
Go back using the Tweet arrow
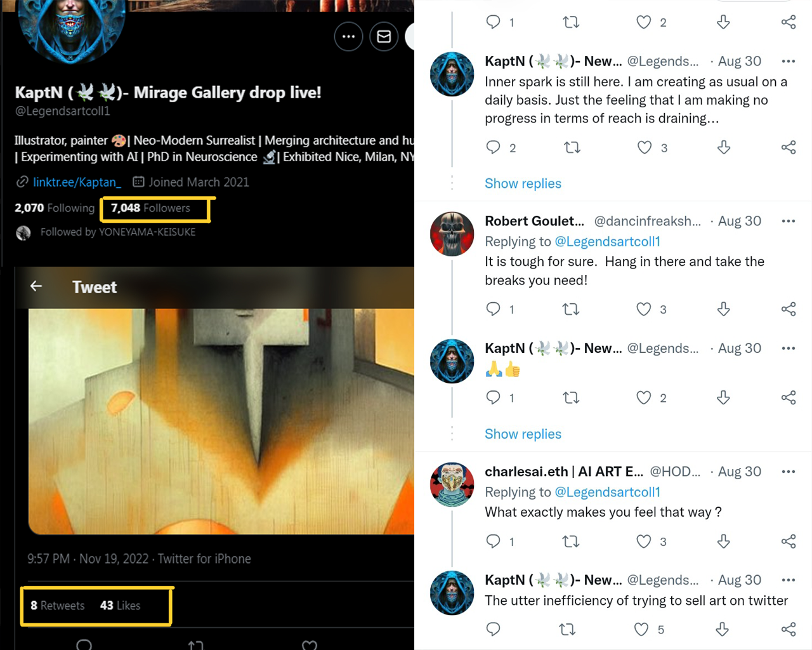tap(36, 286)
